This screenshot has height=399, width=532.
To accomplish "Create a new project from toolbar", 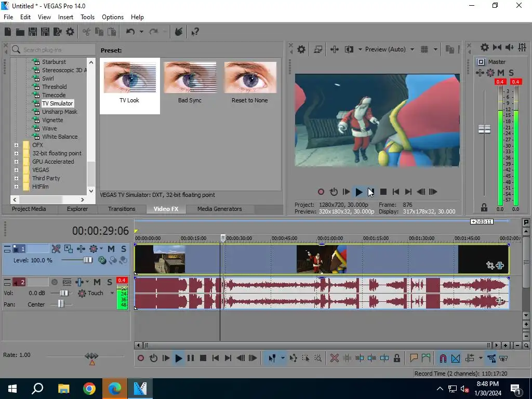I will 8,32.
